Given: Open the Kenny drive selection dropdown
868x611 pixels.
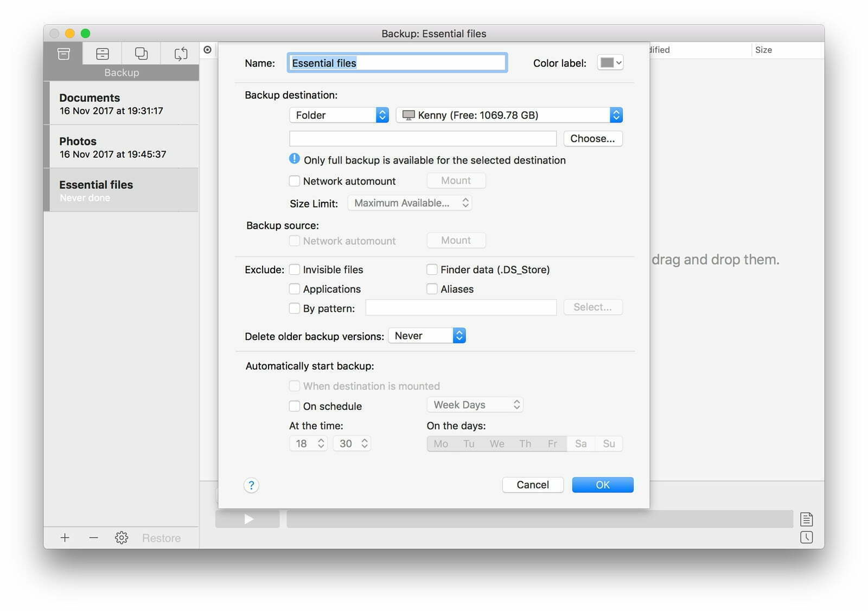Looking at the screenshot, I should pos(509,115).
